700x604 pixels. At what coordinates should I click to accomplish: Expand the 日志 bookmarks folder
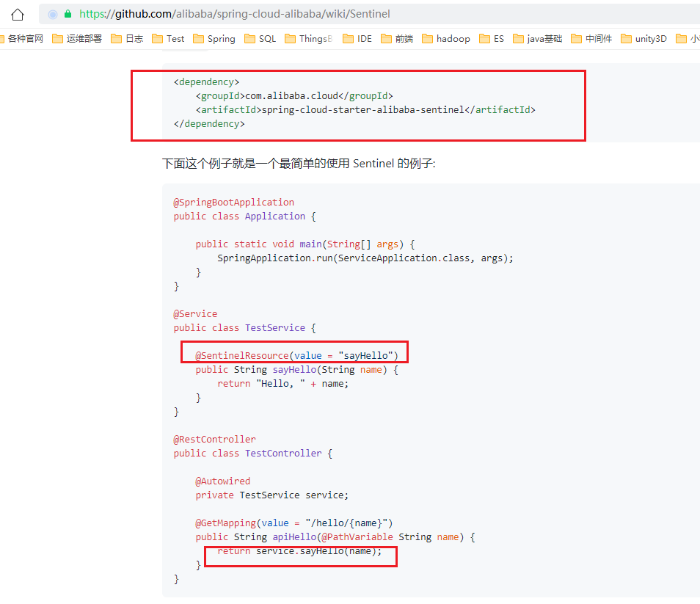pyautogui.click(x=126, y=38)
